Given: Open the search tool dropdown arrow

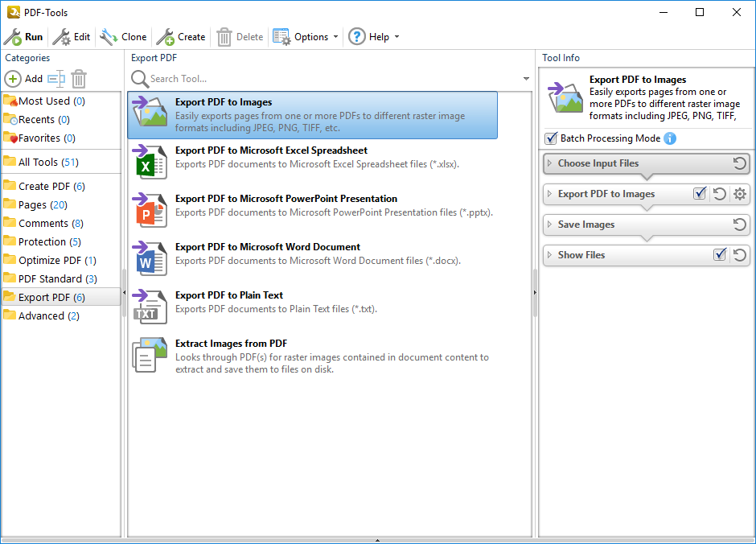Looking at the screenshot, I should point(526,79).
